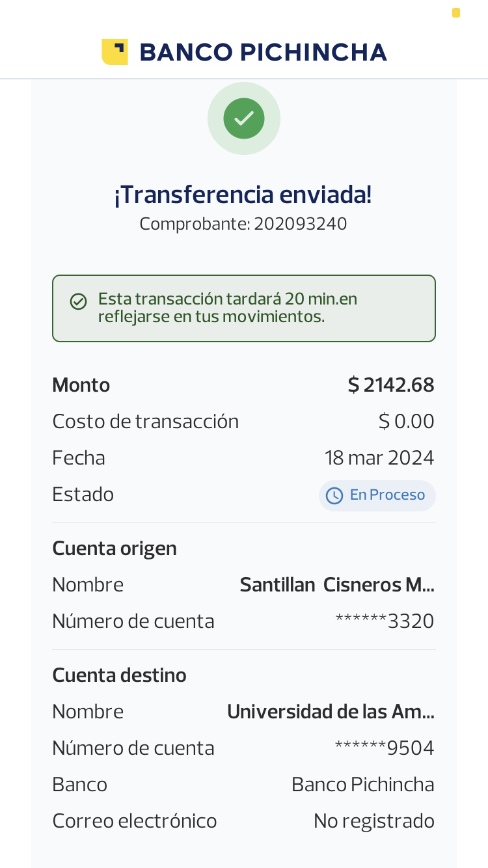The height and width of the screenshot is (868, 488).
Task: Tap the Banco value Banco Pichincha
Action: pyautogui.click(x=362, y=785)
